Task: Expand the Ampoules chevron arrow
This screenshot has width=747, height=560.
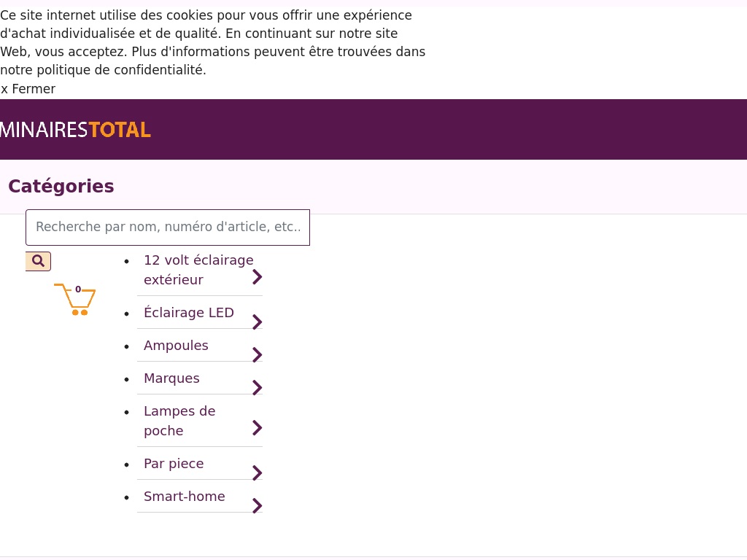Action: [257, 355]
